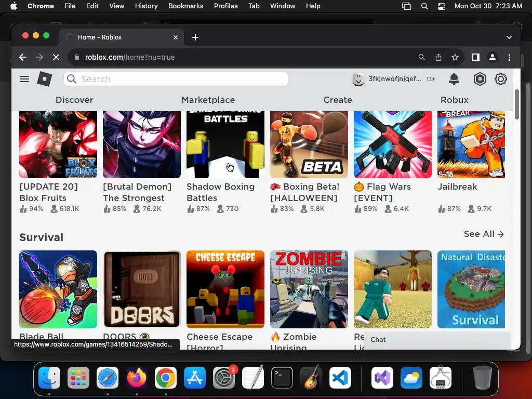This screenshot has width=532, height=399.
Task: Open Safari from the dock
Action: click(x=108, y=378)
